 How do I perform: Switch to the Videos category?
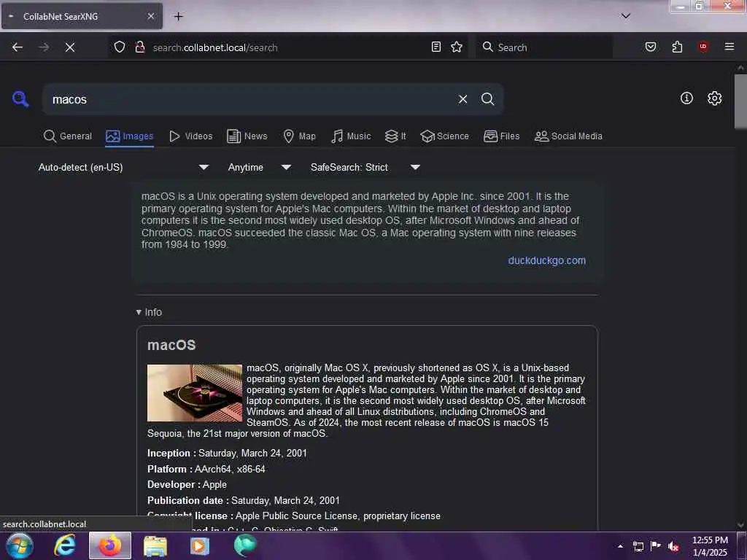(191, 136)
